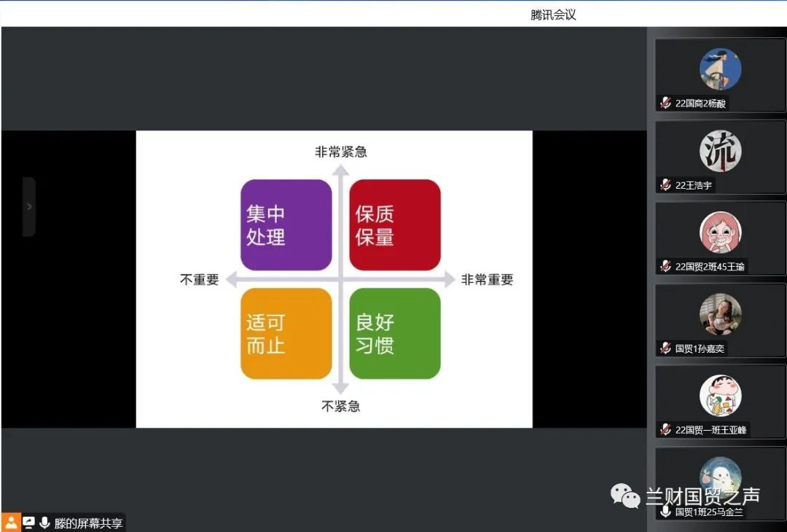Click the participant name 22王浩宇
Screen dimensions: 787x532
(x=693, y=185)
